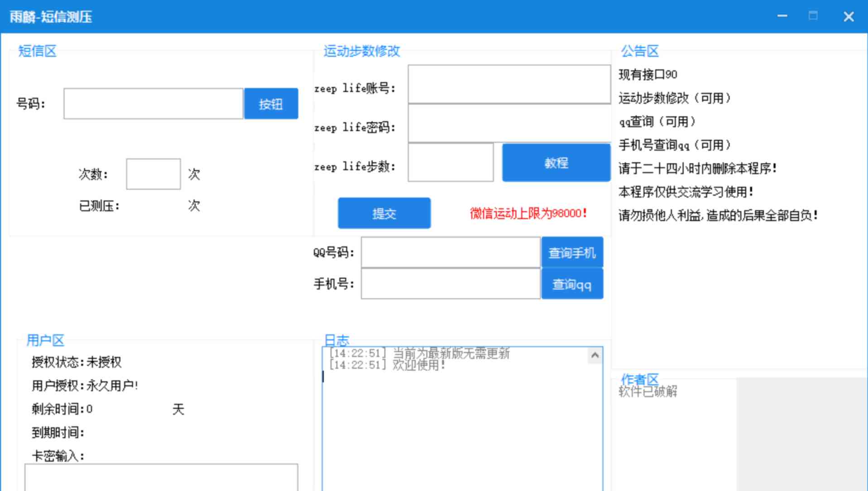Click the 提交 submit button
Image resolution: width=868 pixels, height=491 pixels.
point(384,213)
